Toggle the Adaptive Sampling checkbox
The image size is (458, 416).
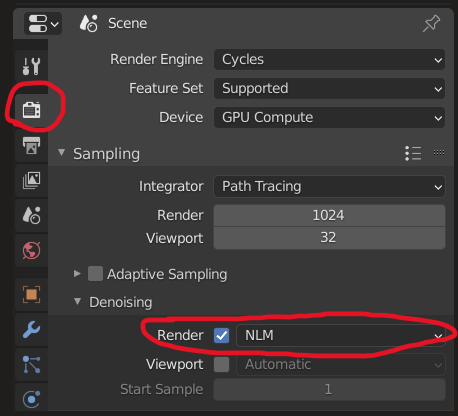point(95,274)
